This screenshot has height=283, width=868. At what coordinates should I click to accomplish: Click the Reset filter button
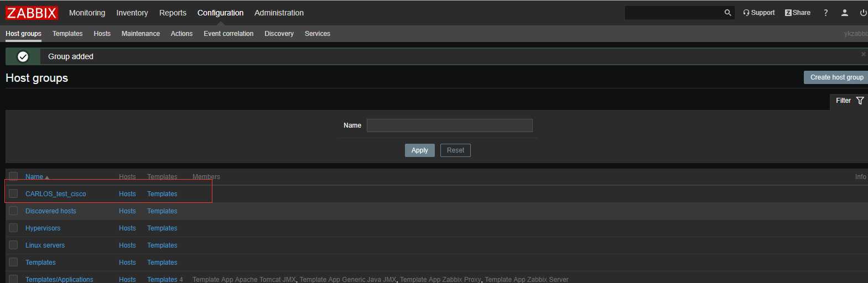[455, 150]
